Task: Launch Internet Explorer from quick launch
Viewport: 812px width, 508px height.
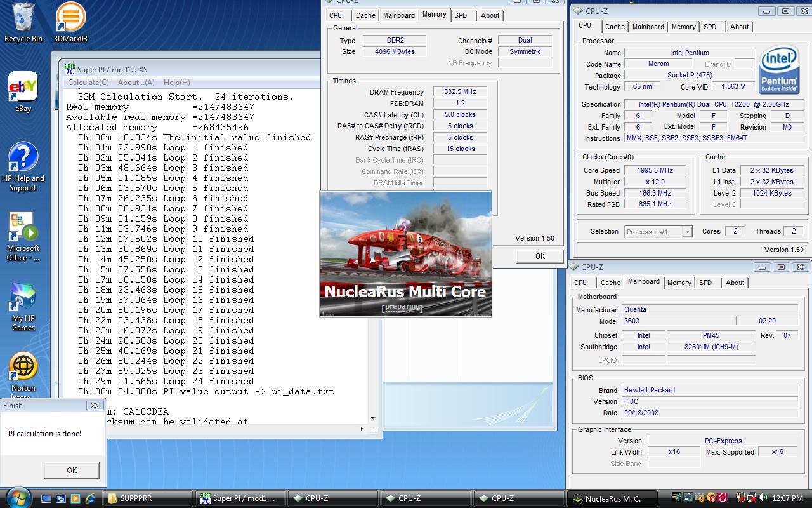Action: tap(90, 498)
